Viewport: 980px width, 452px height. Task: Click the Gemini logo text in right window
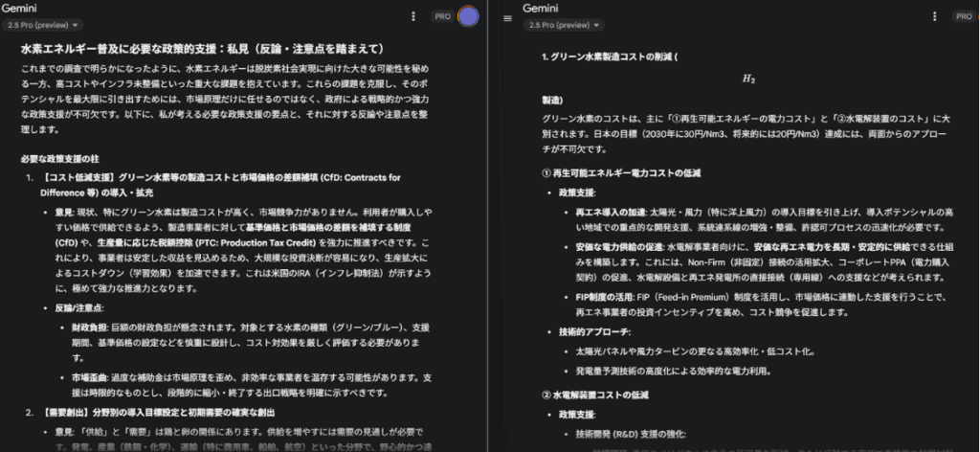click(542, 9)
